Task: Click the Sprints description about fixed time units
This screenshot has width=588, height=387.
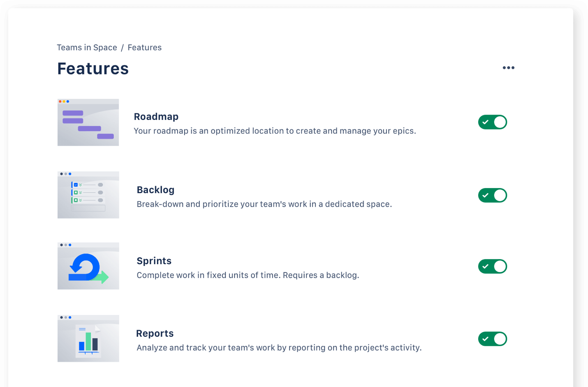Action: (x=248, y=275)
